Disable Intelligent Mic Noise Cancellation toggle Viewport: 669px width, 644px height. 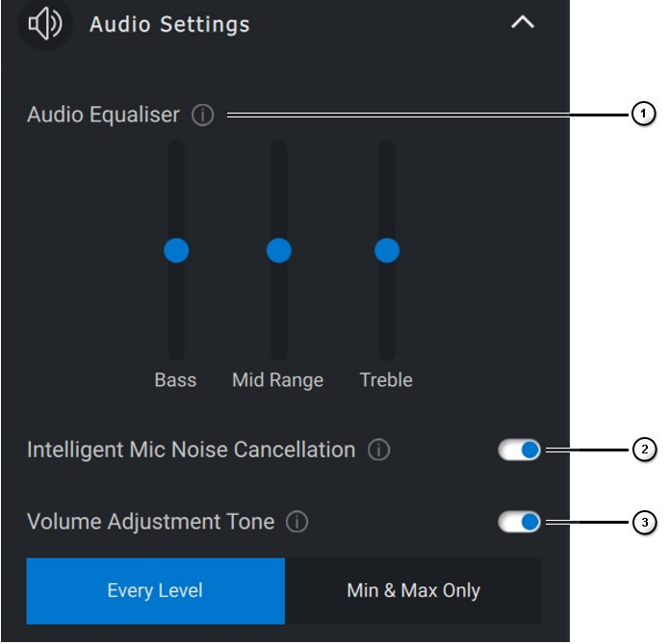[520, 450]
